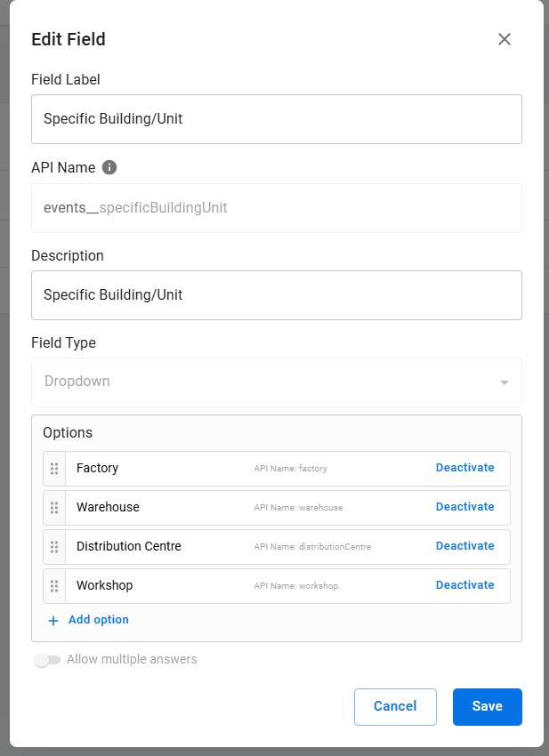Click the Save button
This screenshot has width=549, height=756.
point(487,706)
